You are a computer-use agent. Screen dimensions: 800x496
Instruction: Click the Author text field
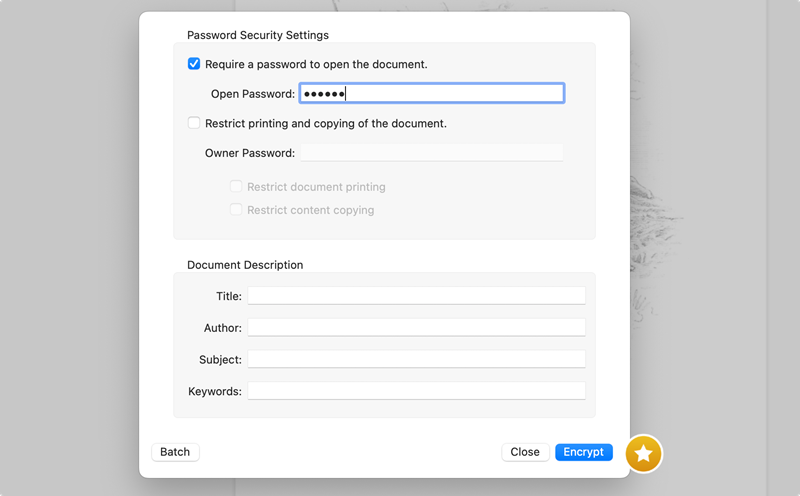point(416,328)
